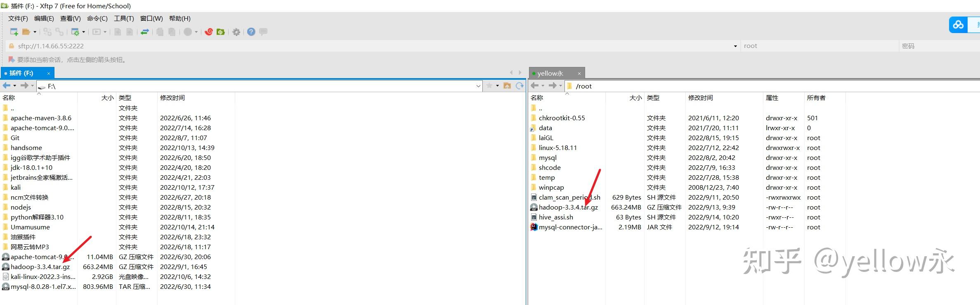Open the 编辑(E) menu
This screenshot has height=305, width=980.
point(44,18)
